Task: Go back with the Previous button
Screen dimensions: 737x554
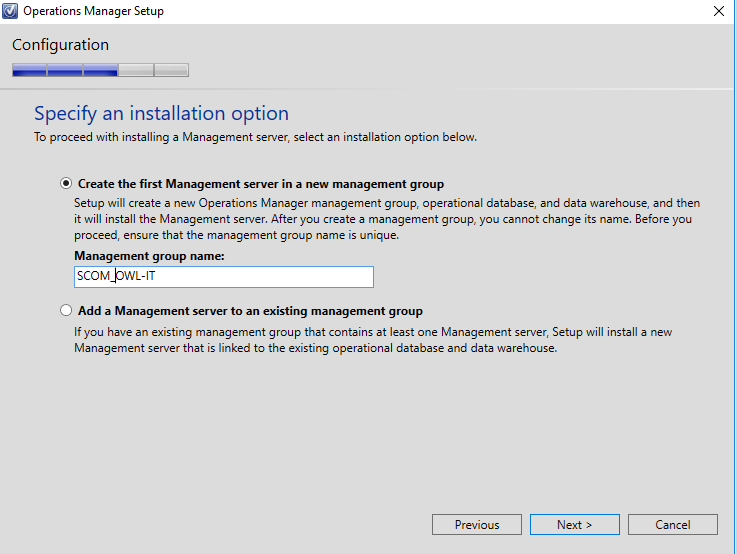Action: 477,524
